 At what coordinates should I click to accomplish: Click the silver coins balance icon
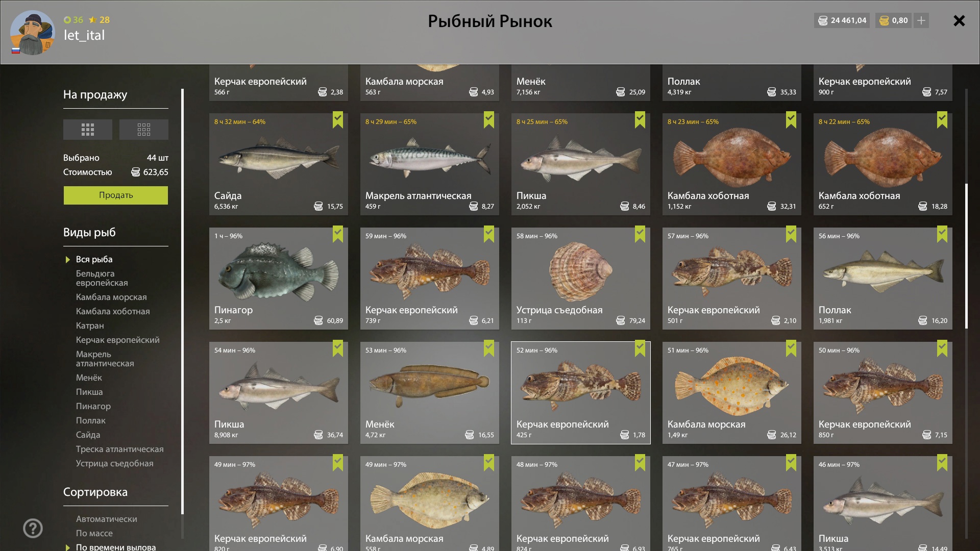click(x=823, y=20)
